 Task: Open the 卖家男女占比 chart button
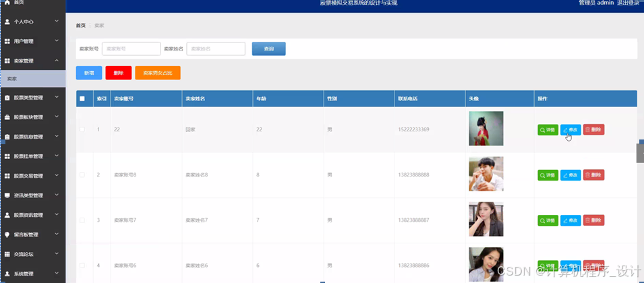click(158, 73)
